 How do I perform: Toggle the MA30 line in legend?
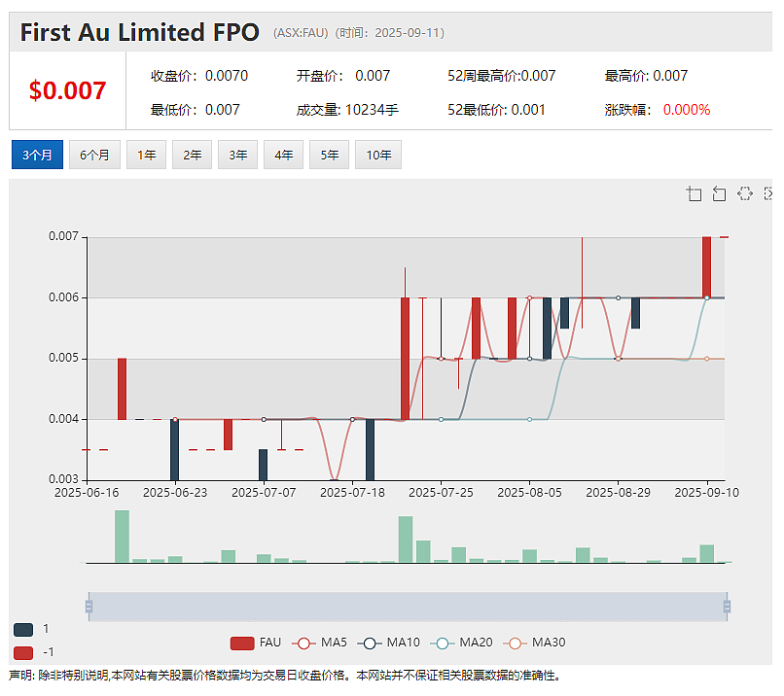533,643
